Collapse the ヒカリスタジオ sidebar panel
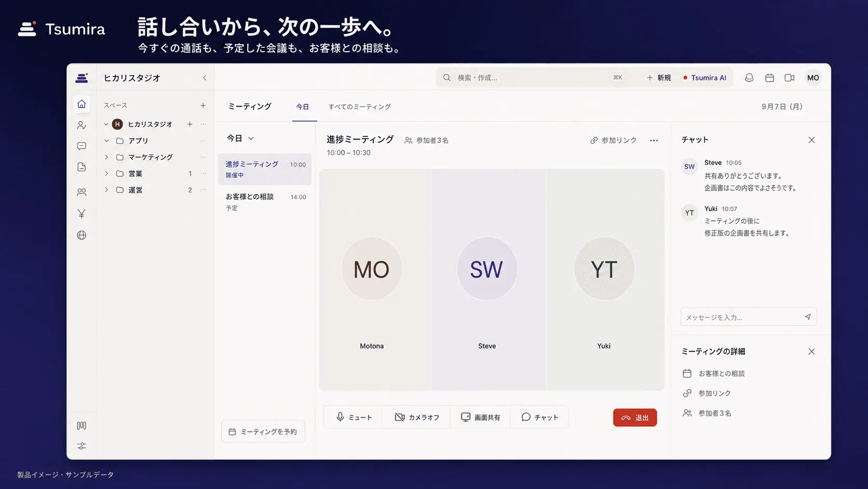The width and height of the screenshot is (868, 489). [205, 78]
